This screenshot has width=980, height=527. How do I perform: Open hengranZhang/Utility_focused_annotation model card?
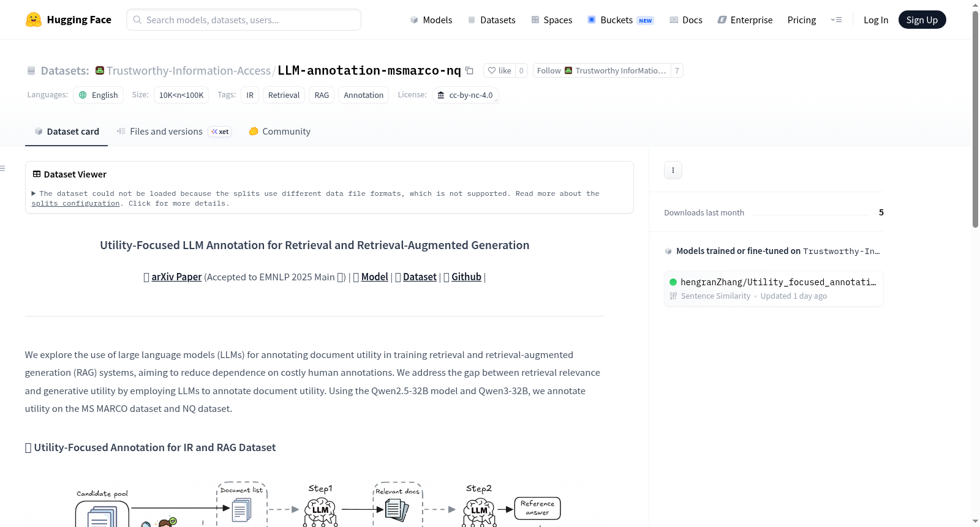tap(774, 288)
